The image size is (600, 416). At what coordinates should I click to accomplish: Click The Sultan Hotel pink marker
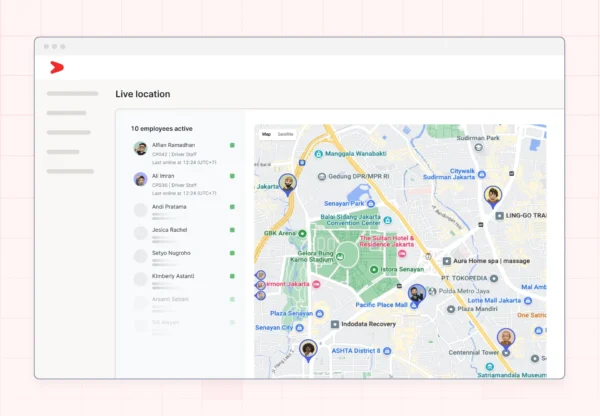coord(402,253)
